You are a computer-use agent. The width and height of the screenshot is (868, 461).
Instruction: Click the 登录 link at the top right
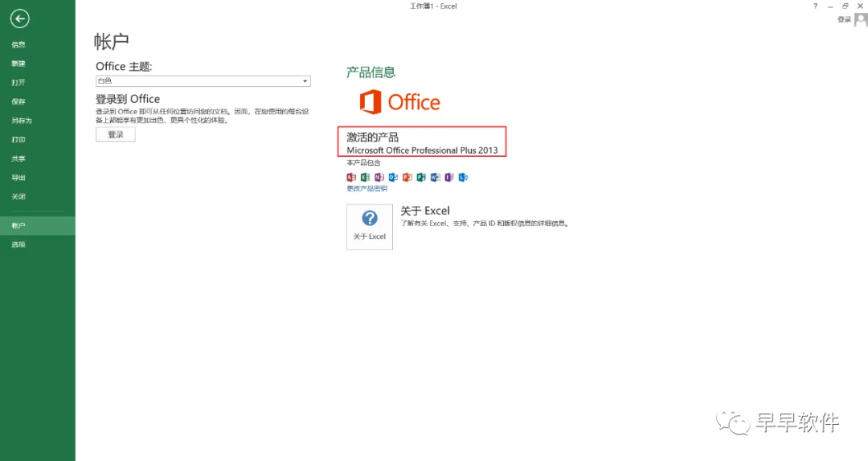[844, 20]
